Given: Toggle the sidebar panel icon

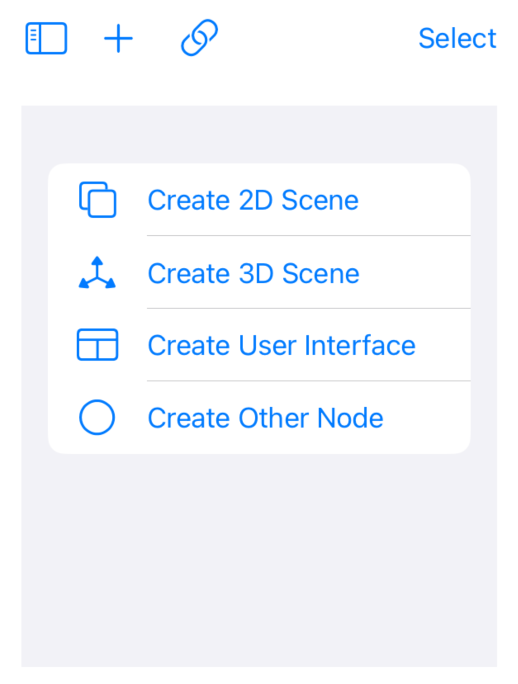Looking at the screenshot, I should pyautogui.click(x=46, y=38).
